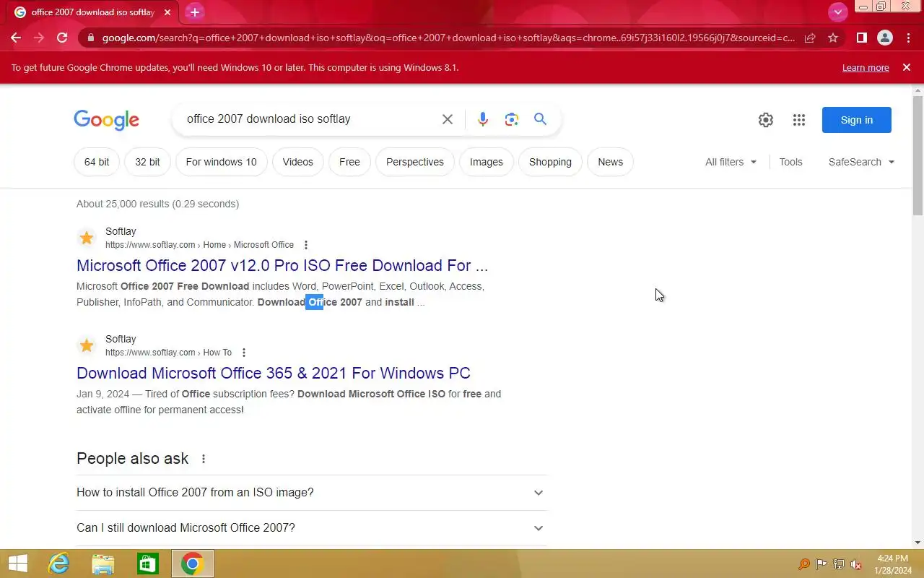Switch to Videos results

point(298,162)
